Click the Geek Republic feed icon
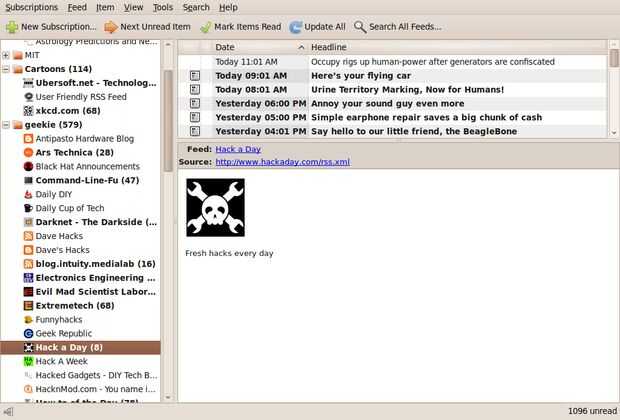This screenshot has height=420, width=620. click(28, 333)
